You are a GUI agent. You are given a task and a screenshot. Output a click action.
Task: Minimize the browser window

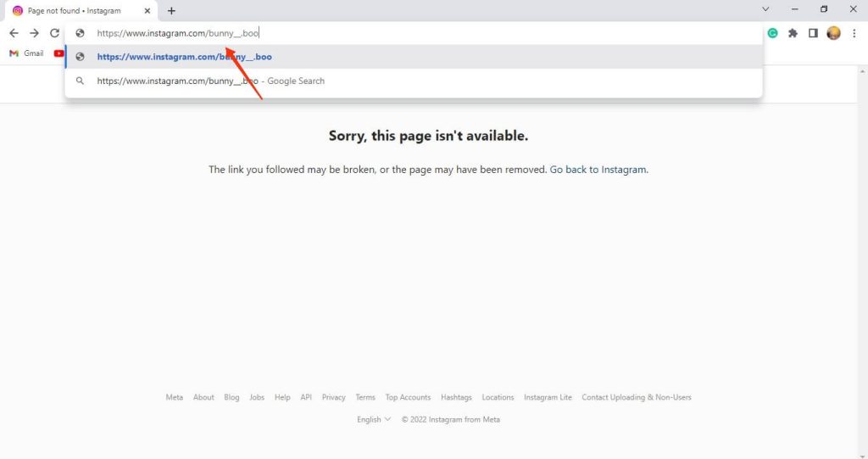pos(795,8)
